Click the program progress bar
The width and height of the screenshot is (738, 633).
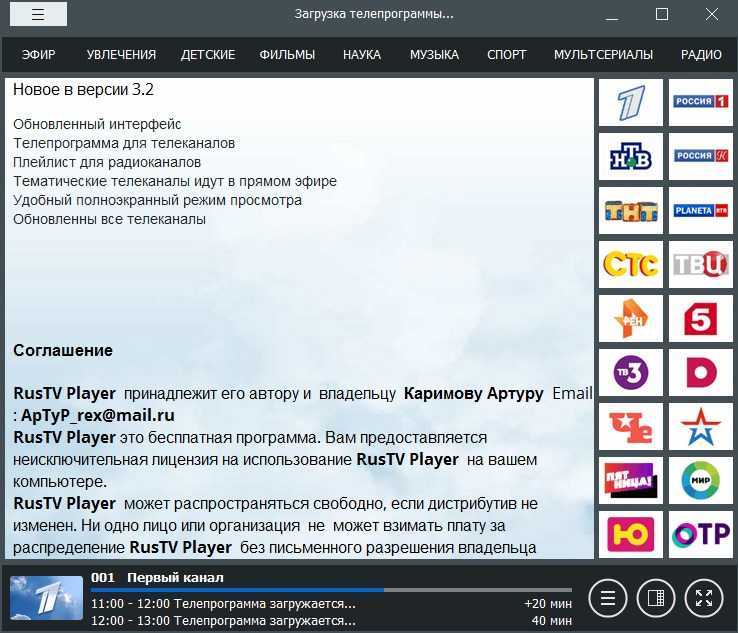click(x=331, y=590)
